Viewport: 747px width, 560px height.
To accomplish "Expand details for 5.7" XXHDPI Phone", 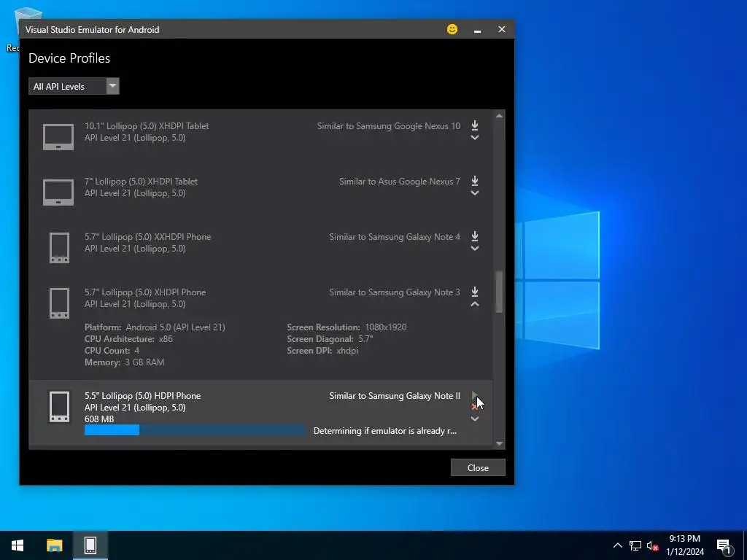I will 474,249.
